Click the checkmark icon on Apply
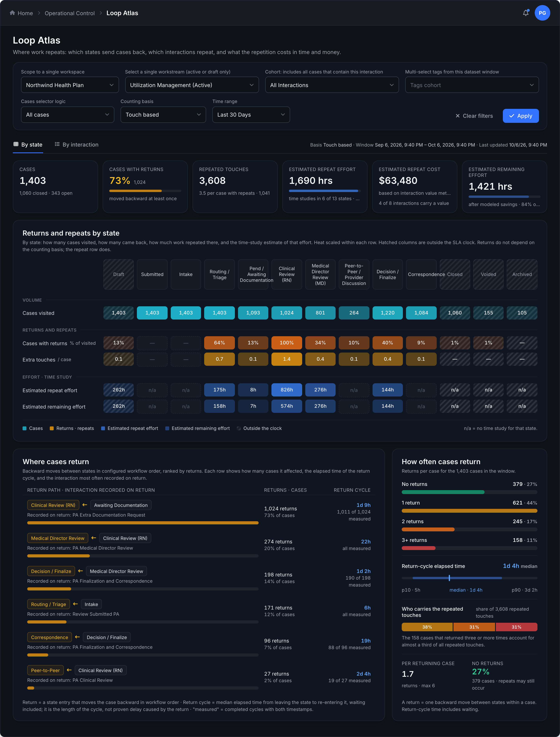Image resolution: width=560 pixels, height=737 pixels. pos(512,116)
